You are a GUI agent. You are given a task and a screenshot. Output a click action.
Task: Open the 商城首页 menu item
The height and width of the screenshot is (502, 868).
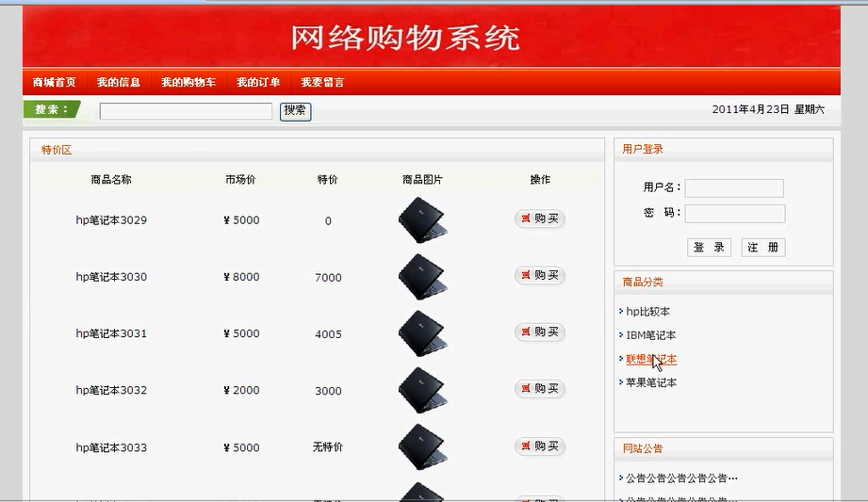pos(55,83)
